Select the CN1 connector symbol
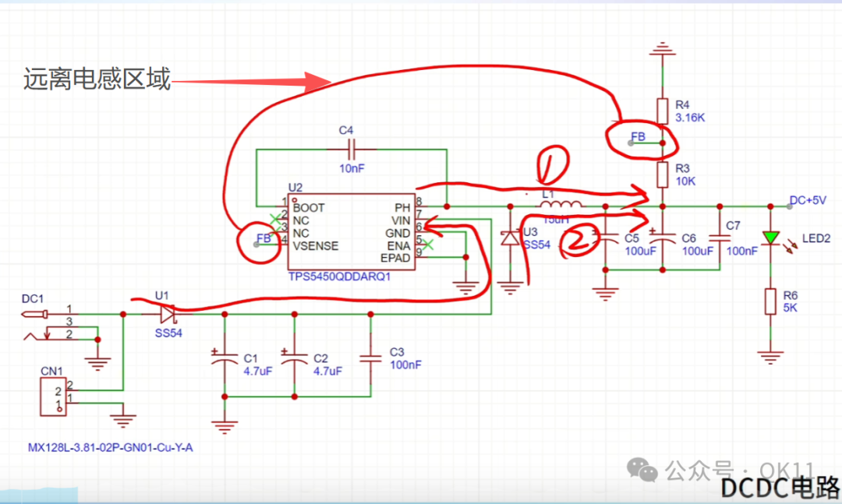Screen dimensions: 842x504 [x=54, y=397]
